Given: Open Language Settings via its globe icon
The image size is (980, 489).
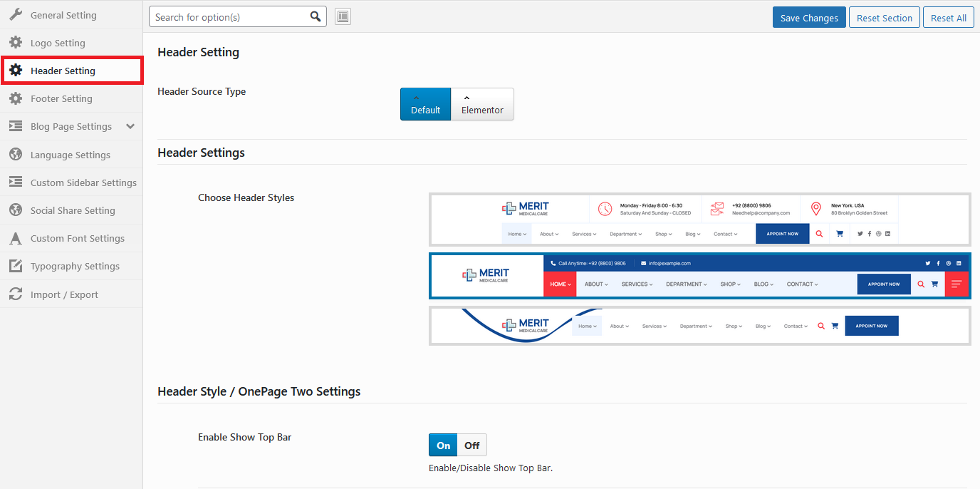Looking at the screenshot, I should pyautogui.click(x=16, y=155).
